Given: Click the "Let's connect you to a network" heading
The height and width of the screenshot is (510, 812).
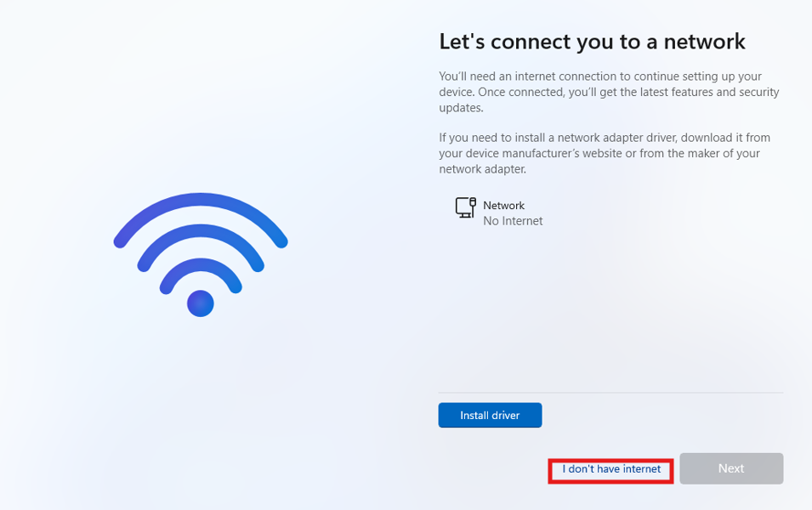Looking at the screenshot, I should [x=592, y=42].
